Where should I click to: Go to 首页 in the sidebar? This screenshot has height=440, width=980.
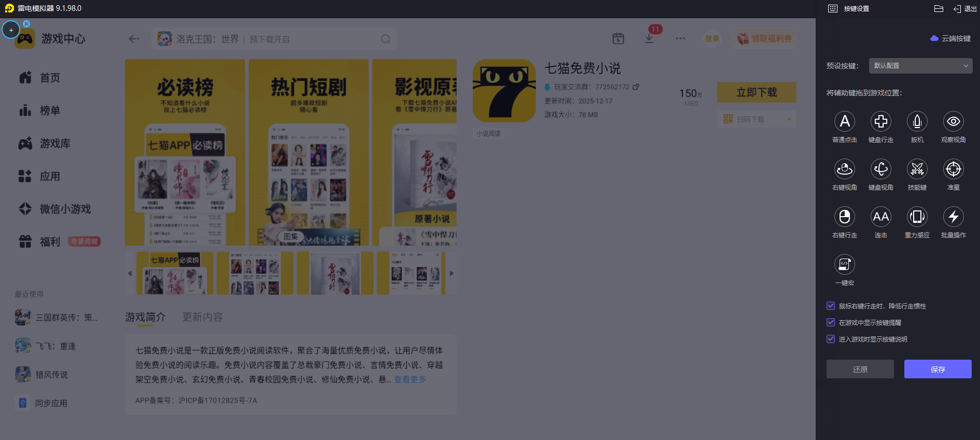pyautogui.click(x=40, y=78)
